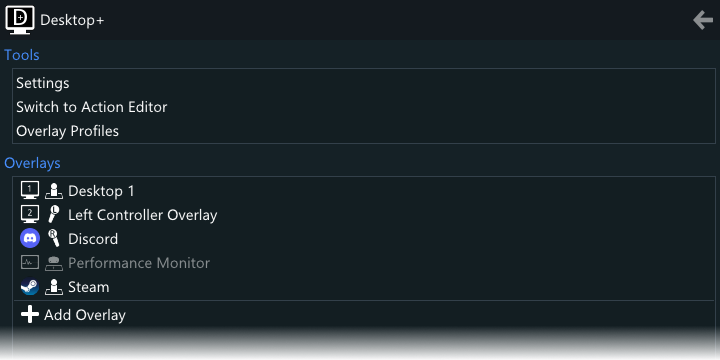Click the Desktop+ logo icon
Image resolution: width=720 pixels, height=360 pixels.
pyautogui.click(x=20, y=20)
